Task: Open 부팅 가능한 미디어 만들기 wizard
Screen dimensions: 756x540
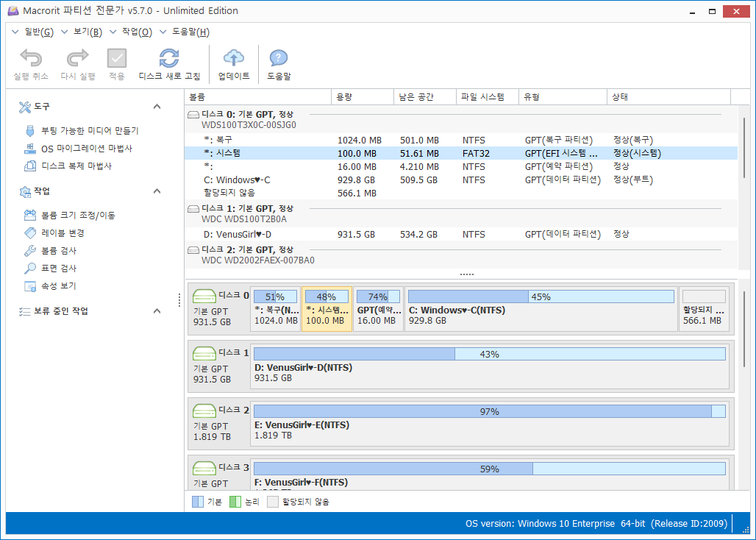Action: pos(89,131)
